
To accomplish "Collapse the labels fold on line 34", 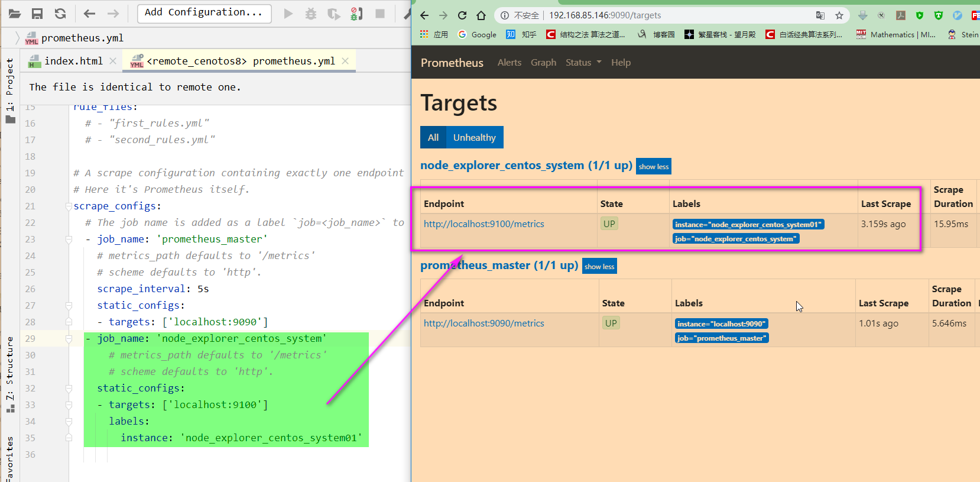I will point(69,421).
